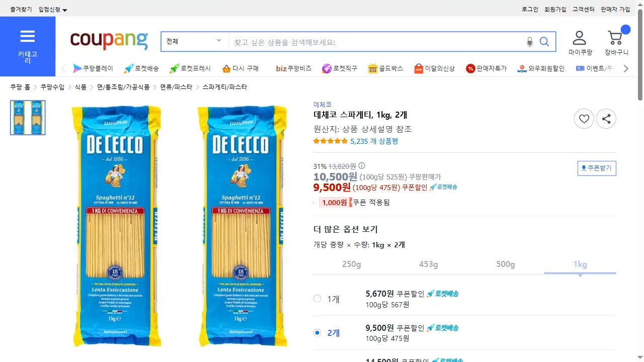644x362 pixels.
Task: Add product to wishlist with heart icon
Action: point(584,119)
